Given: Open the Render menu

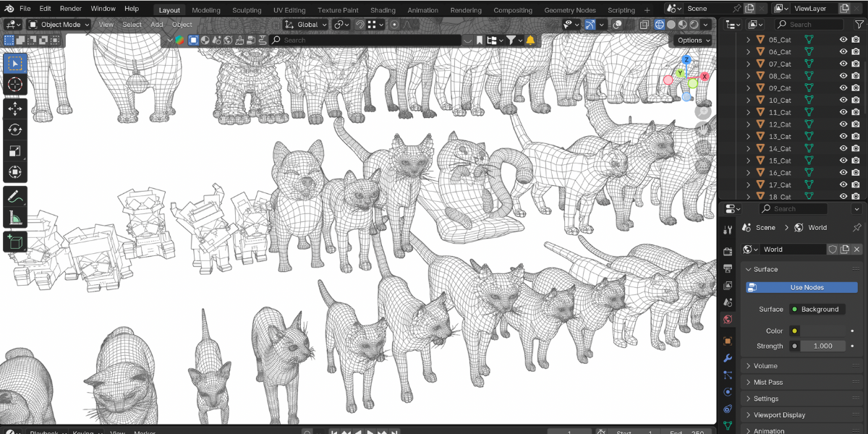Looking at the screenshot, I should [71, 9].
